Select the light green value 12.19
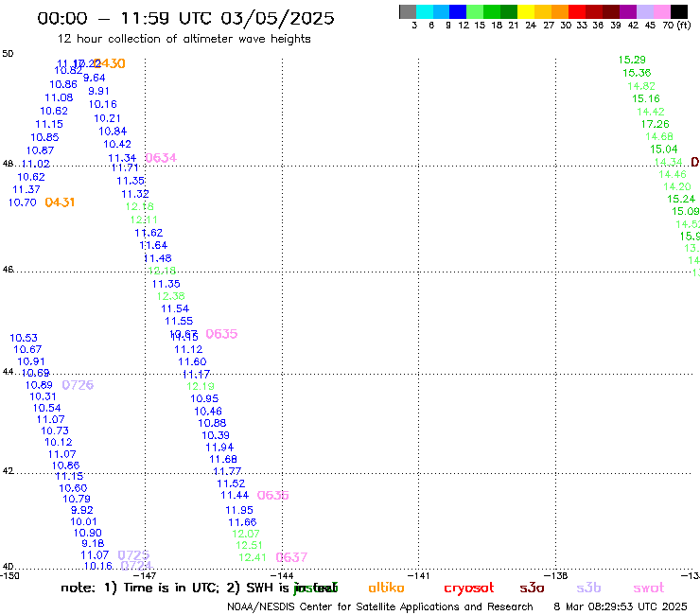The height and width of the screenshot is (615, 700). pos(201,386)
